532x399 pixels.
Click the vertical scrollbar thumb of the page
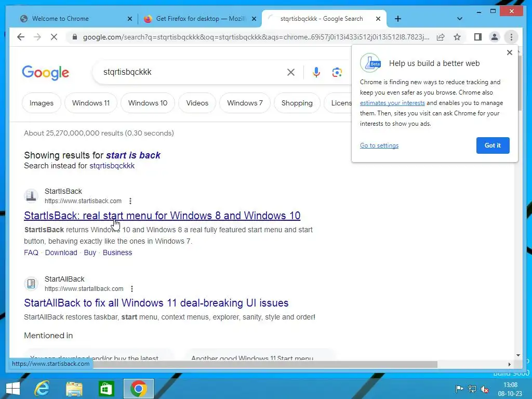[x=520, y=83]
